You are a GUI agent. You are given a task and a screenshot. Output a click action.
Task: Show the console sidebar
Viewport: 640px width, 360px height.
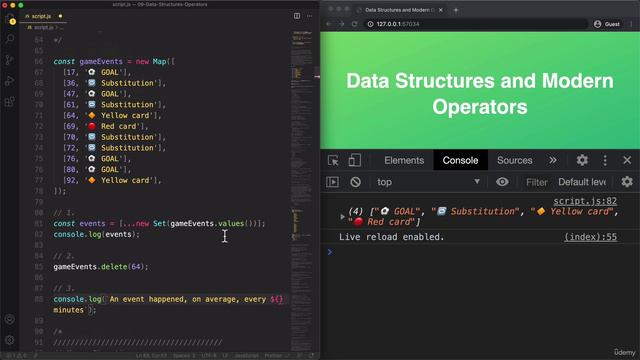tap(332, 182)
